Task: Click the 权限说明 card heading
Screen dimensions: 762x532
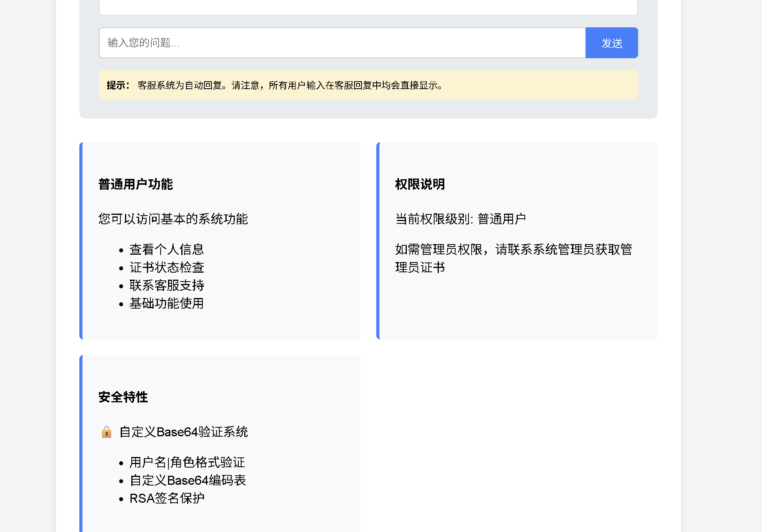Action: (x=420, y=184)
